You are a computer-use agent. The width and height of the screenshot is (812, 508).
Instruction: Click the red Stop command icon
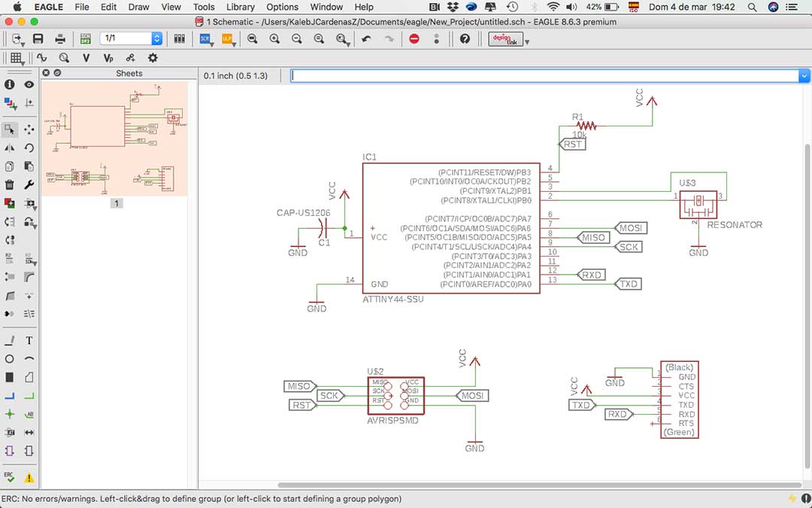click(414, 39)
